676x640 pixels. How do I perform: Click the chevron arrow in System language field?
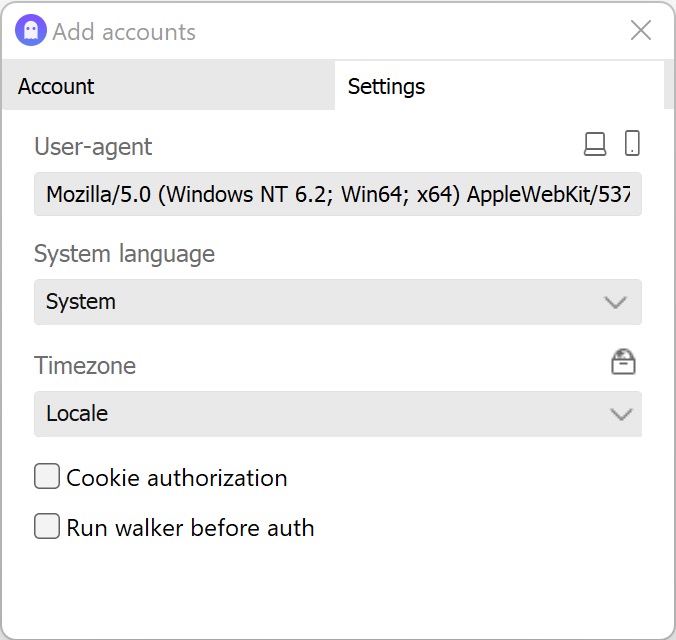click(x=616, y=302)
